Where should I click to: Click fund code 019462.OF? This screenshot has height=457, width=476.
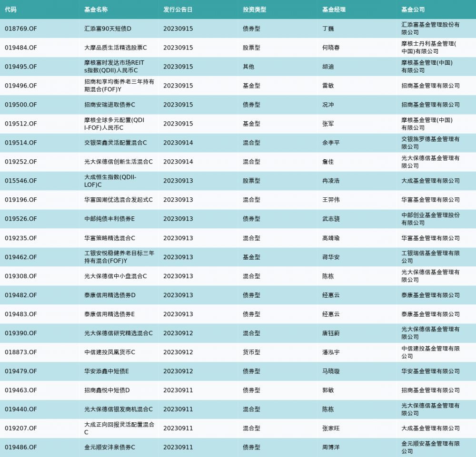point(21,257)
